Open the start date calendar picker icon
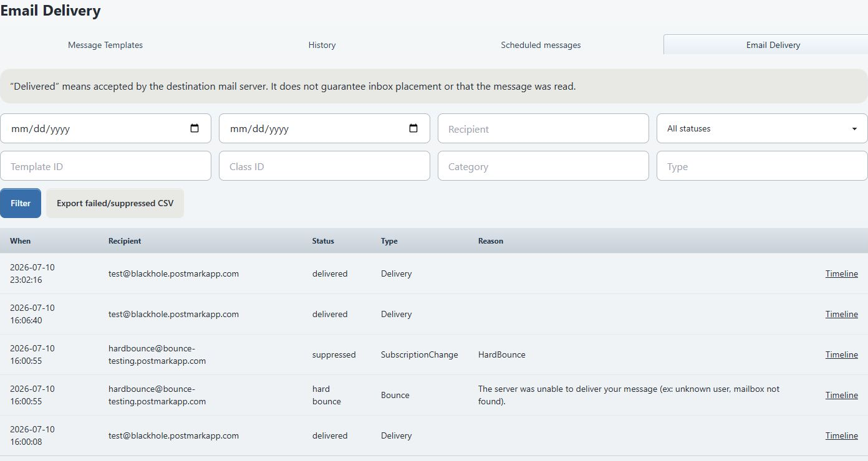Screen dimensions: 868x461 click(195, 128)
